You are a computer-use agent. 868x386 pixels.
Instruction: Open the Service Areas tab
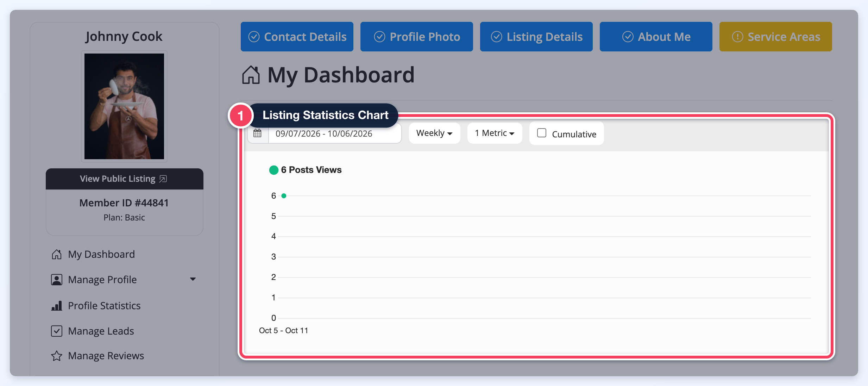point(776,37)
